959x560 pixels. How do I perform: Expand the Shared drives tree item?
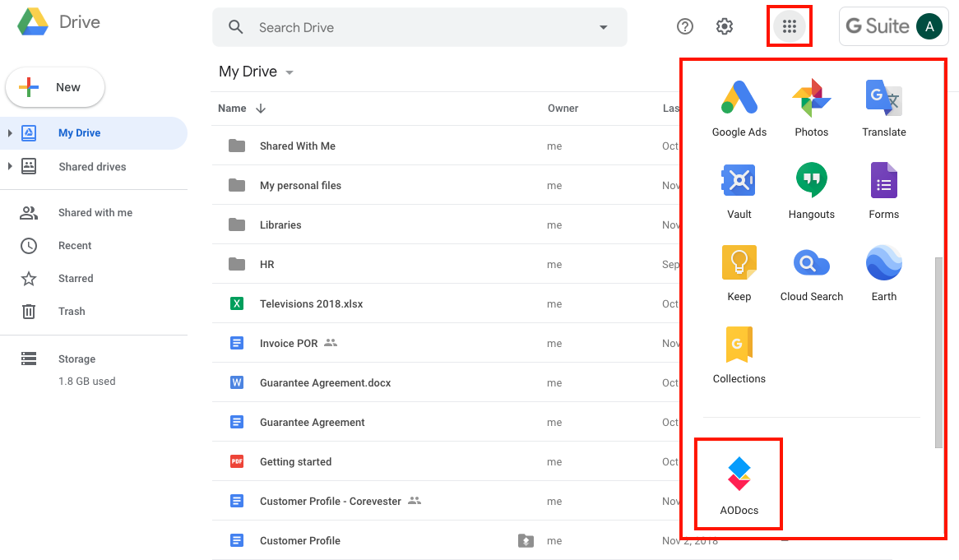(x=10, y=166)
